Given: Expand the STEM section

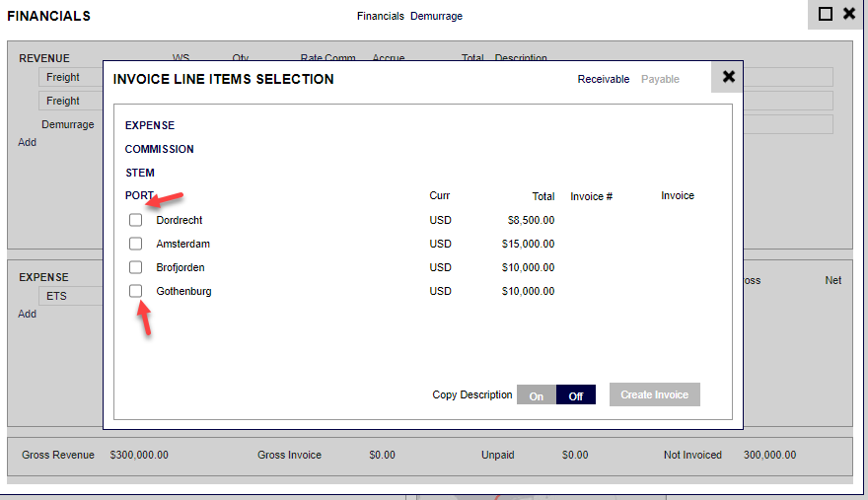Looking at the screenshot, I should [x=139, y=173].
